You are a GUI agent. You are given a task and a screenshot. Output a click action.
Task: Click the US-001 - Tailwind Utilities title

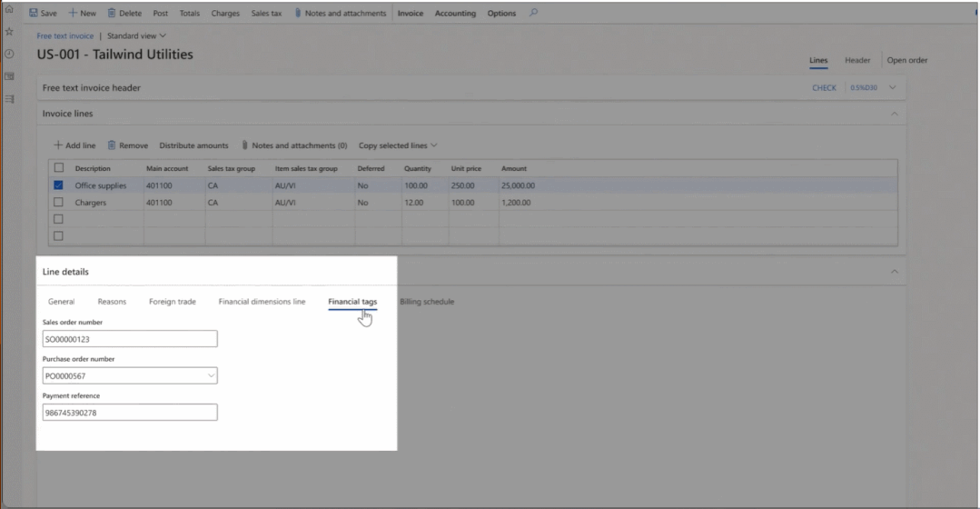(115, 55)
